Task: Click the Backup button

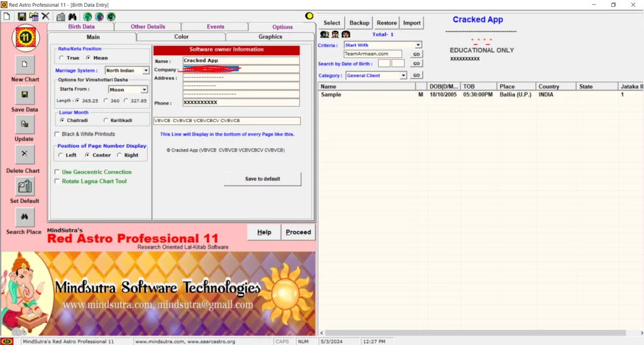Action: (x=359, y=23)
